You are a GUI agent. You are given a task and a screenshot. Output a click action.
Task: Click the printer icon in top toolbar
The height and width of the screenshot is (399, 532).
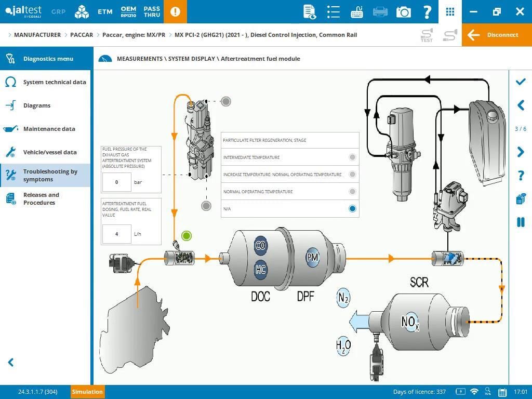click(380, 11)
